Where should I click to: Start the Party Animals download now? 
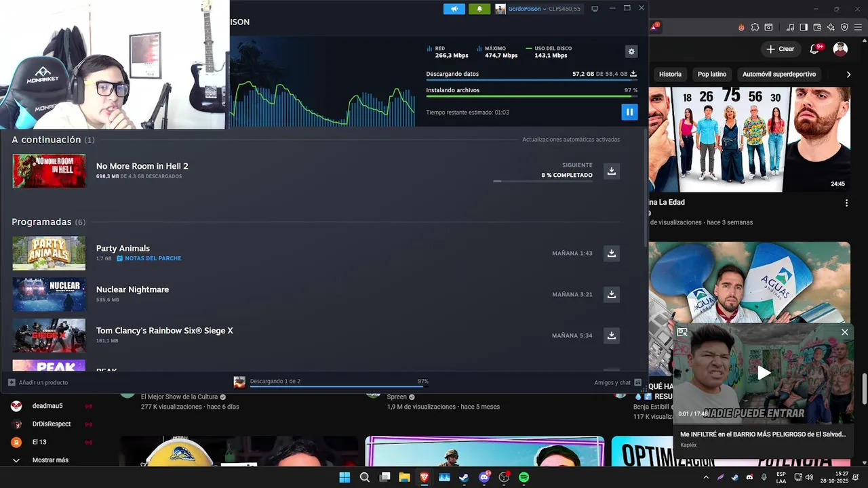pyautogui.click(x=611, y=253)
